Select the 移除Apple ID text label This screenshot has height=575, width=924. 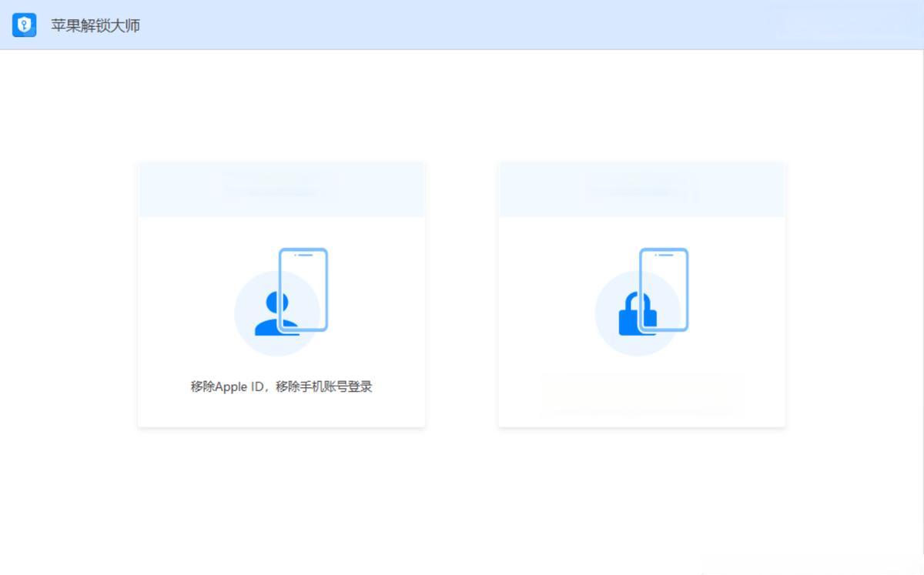coord(281,386)
